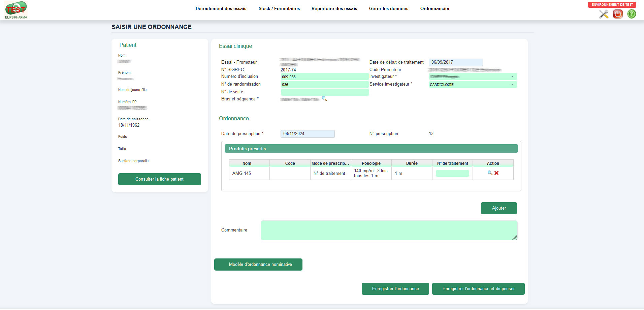Click Enregistrer l'ordonnance et dispenser
The image size is (644, 310).
tap(478, 289)
